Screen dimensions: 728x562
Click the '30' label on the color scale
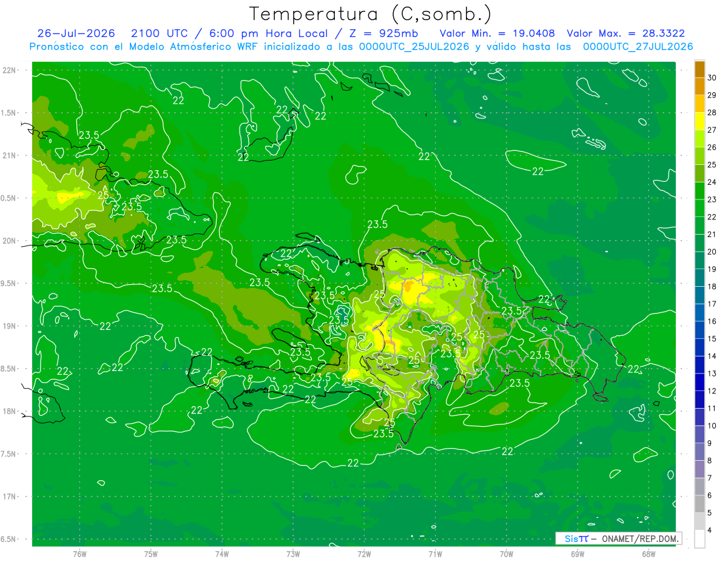click(712, 78)
